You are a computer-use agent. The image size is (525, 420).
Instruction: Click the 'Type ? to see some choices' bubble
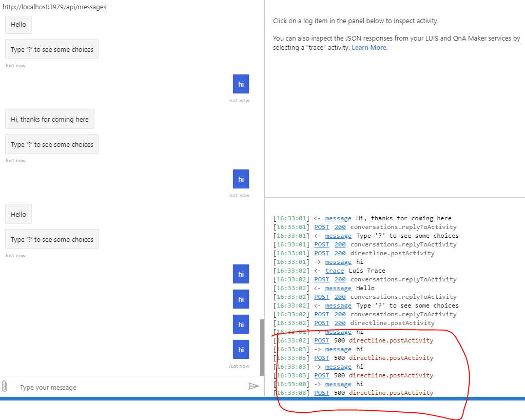51,49
